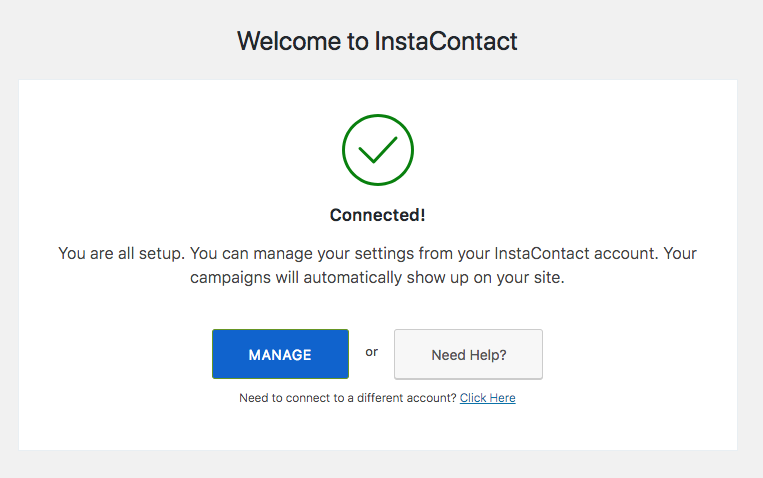The height and width of the screenshot is (478, 763).
Task: Click 'different account?' in the bottom prompt
Action: point(406,398)
